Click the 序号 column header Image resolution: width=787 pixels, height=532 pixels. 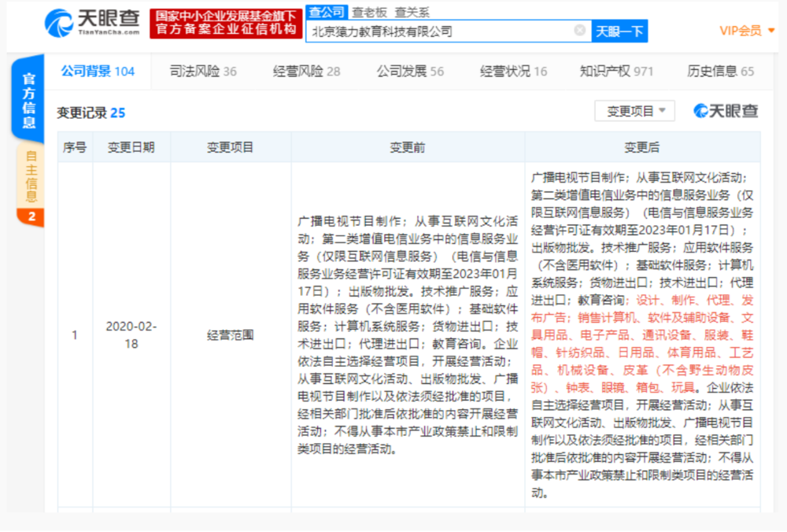[x=75, y=147]
